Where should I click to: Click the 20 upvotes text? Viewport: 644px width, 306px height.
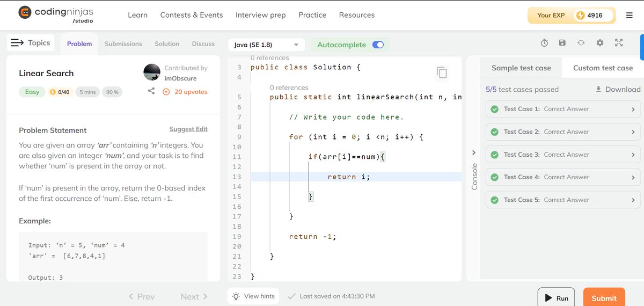click(x=191, y=92)
